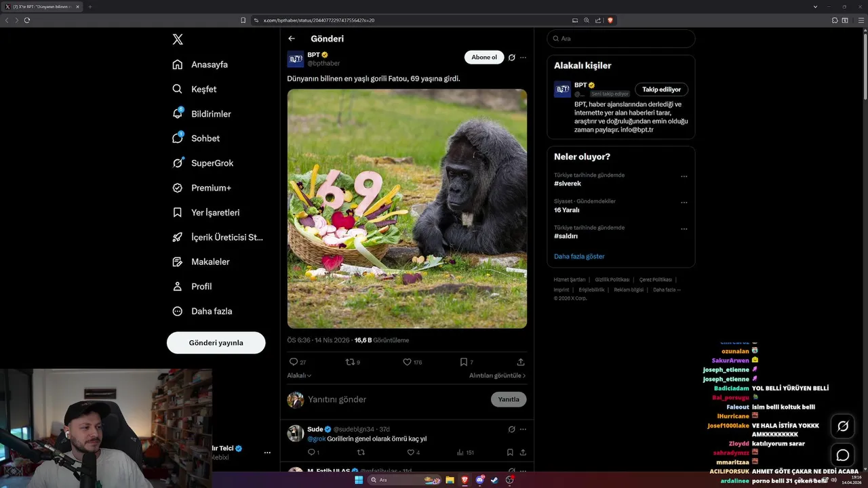Click Grok icon on BPT post
The height and width of the screenshot is (488, 868).
pos(512,58)
